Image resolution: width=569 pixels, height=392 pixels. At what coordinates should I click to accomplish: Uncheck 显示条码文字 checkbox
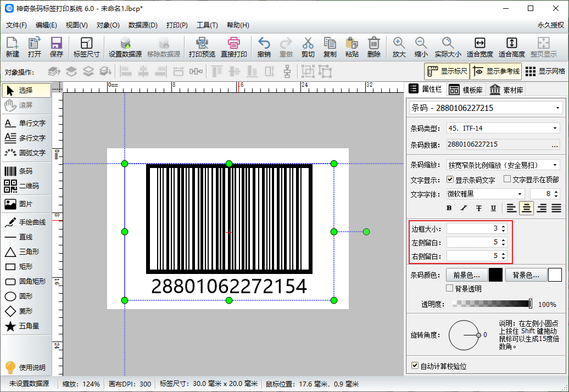tap(450, 180)
